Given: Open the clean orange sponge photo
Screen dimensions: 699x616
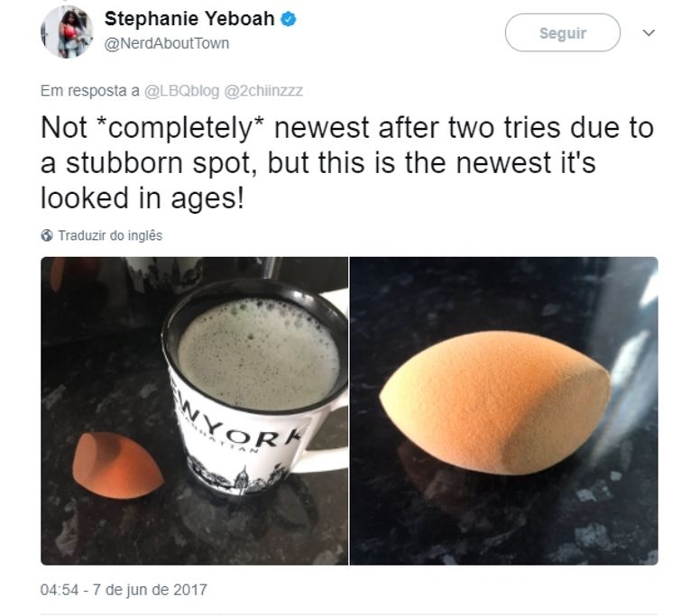Looking at the screenshot, I should pos(504,411).
